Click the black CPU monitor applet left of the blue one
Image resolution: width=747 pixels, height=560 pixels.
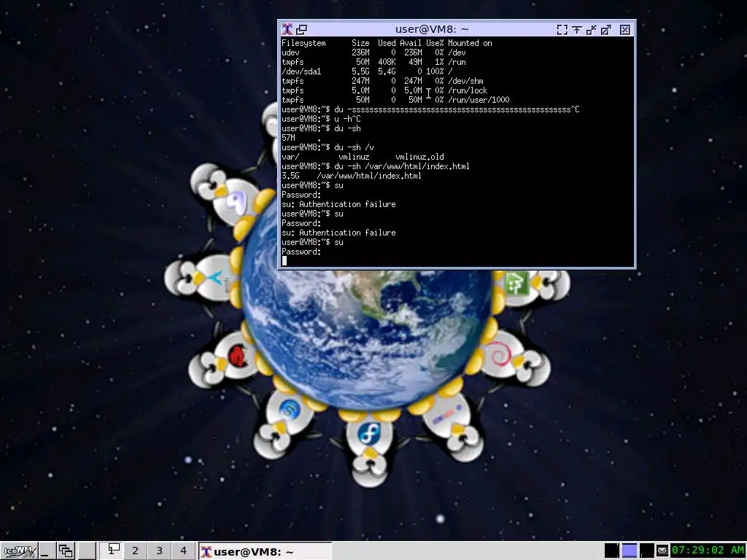(612, 551)
